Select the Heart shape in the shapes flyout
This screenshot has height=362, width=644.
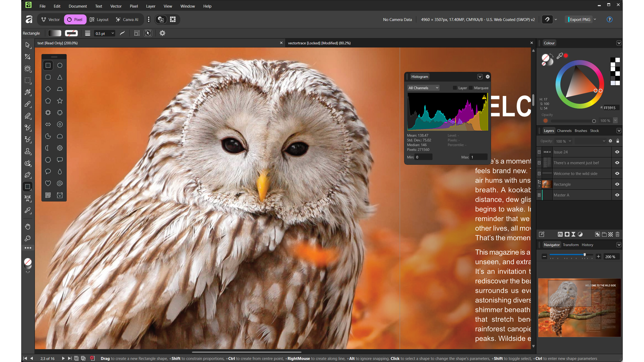48,183
